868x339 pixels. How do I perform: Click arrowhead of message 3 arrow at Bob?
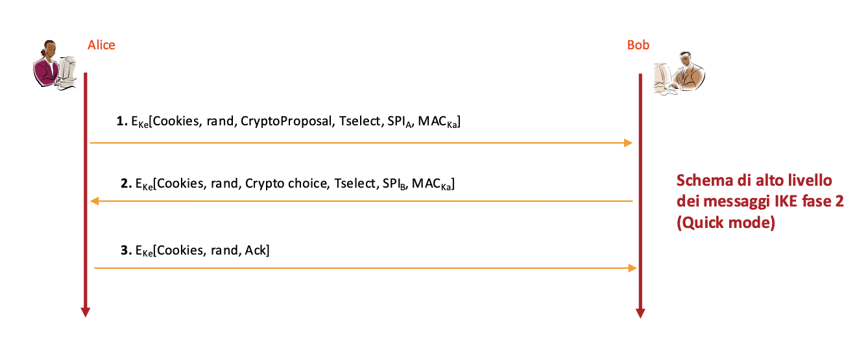(x=633, y=268)
